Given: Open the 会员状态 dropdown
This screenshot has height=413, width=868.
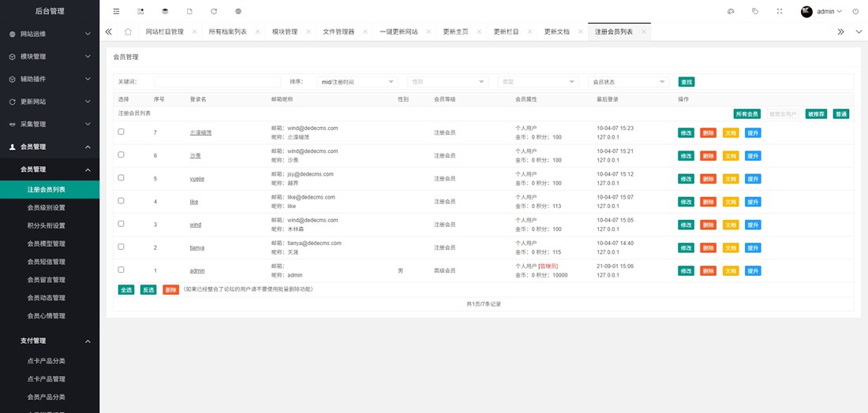Looking at the screenshot, I should pos(629,82).
